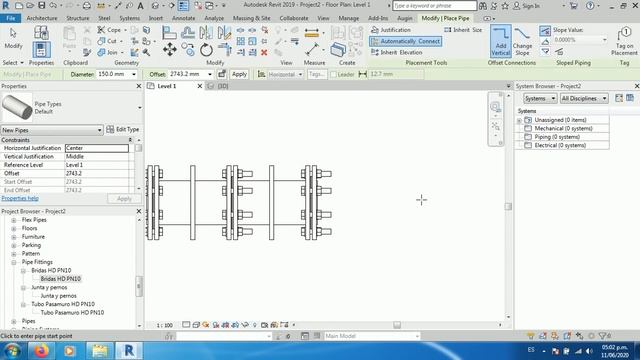Screen dimensions: 640x360
Task: Close the Properties palette
Action: click(x=139, y=86)
